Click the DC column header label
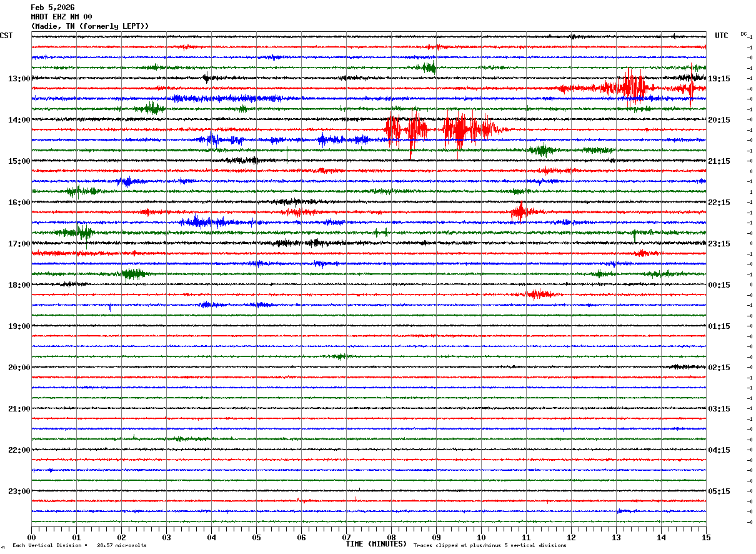 [x=744, y=34]
